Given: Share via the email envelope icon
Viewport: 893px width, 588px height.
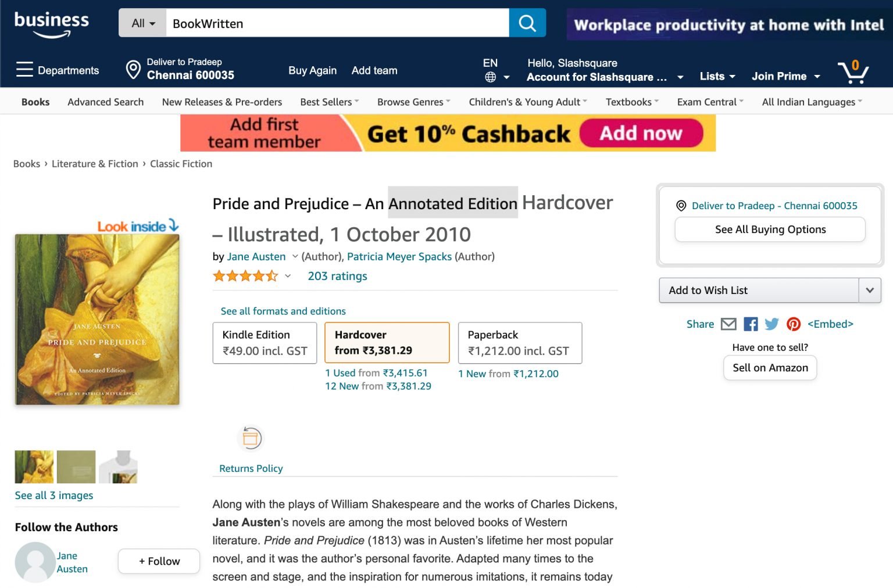Looking at the screenshot, I should click(x=728, y=324).
